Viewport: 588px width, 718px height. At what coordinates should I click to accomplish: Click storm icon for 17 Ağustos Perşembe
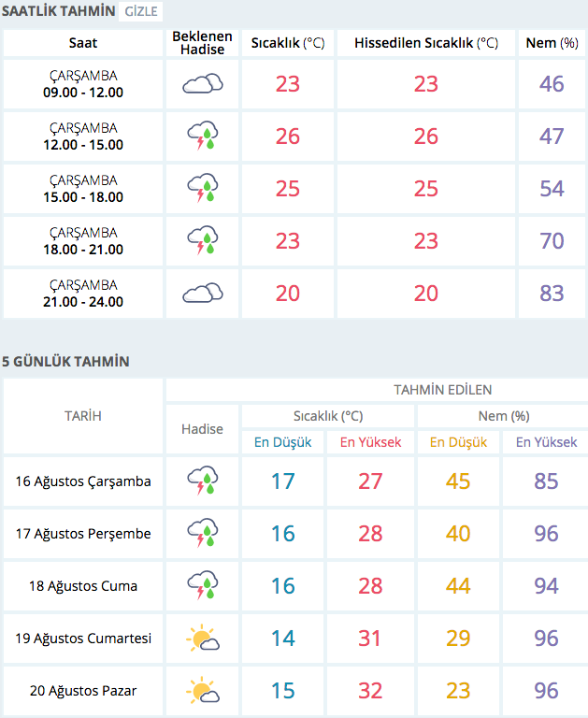[x=202, y=535]
